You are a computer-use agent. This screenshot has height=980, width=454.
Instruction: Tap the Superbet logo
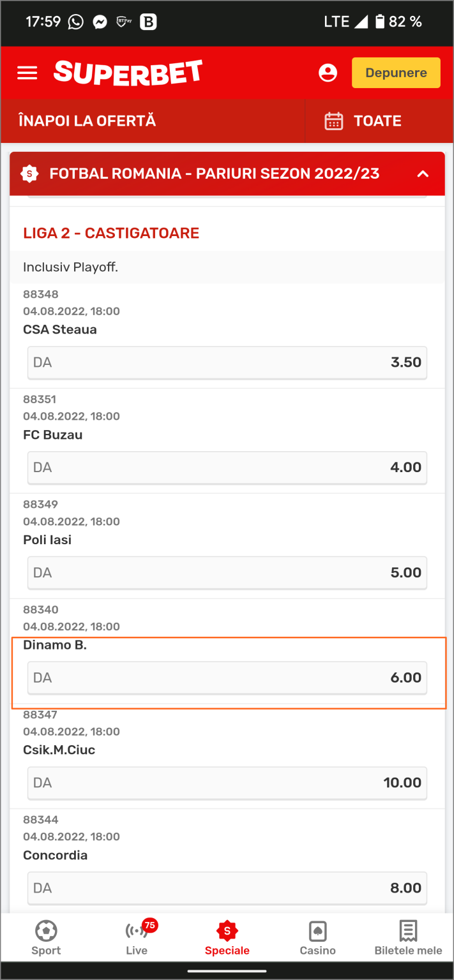tap(128, 73)
